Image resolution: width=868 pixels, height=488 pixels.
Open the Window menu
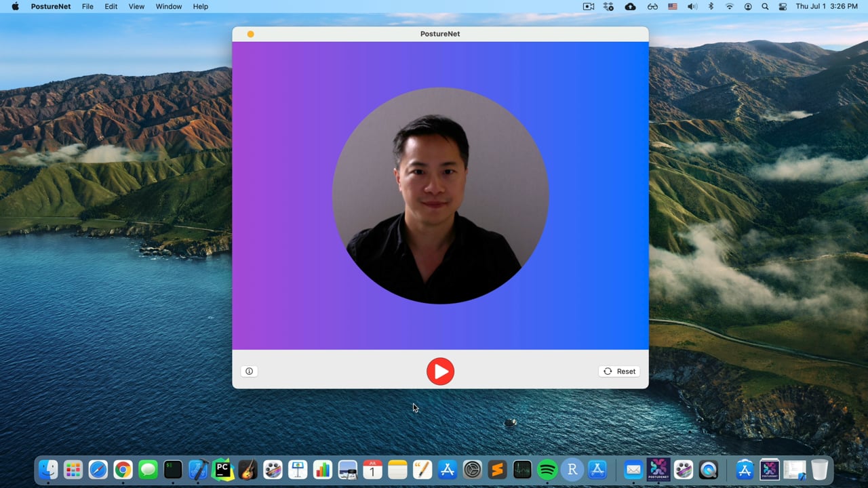pyautogui.click(x=168, y=6)
